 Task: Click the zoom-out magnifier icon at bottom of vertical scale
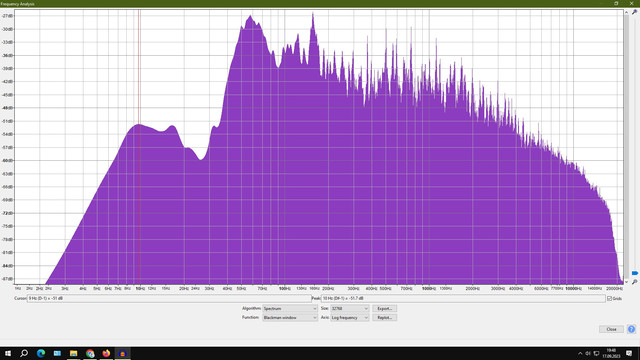[x=634, y=282]
